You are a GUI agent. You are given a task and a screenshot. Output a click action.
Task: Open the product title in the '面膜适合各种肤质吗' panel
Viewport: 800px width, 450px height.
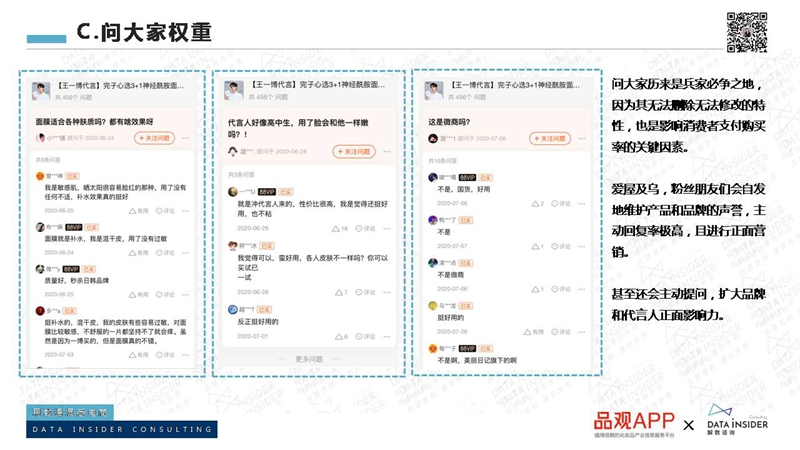pos(120,86)
